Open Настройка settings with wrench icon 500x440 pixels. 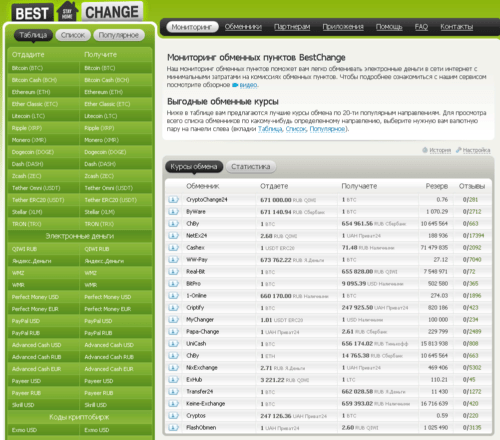473,150
